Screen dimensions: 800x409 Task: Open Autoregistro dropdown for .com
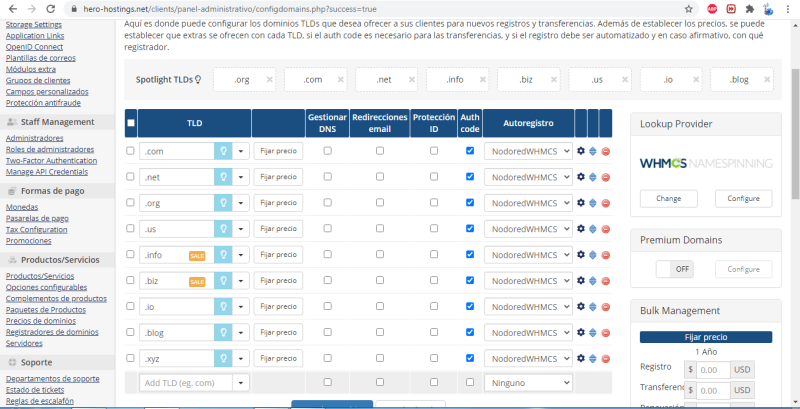(528, 151)
